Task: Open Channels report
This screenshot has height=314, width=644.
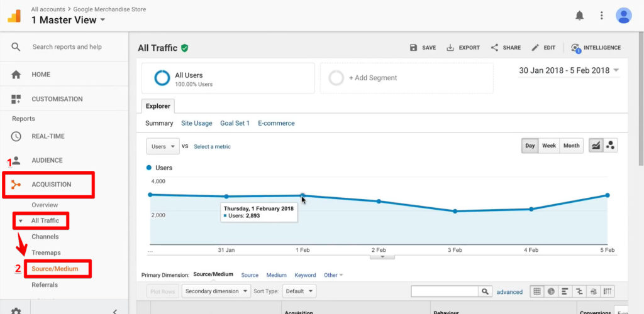Action: [45, 237]
